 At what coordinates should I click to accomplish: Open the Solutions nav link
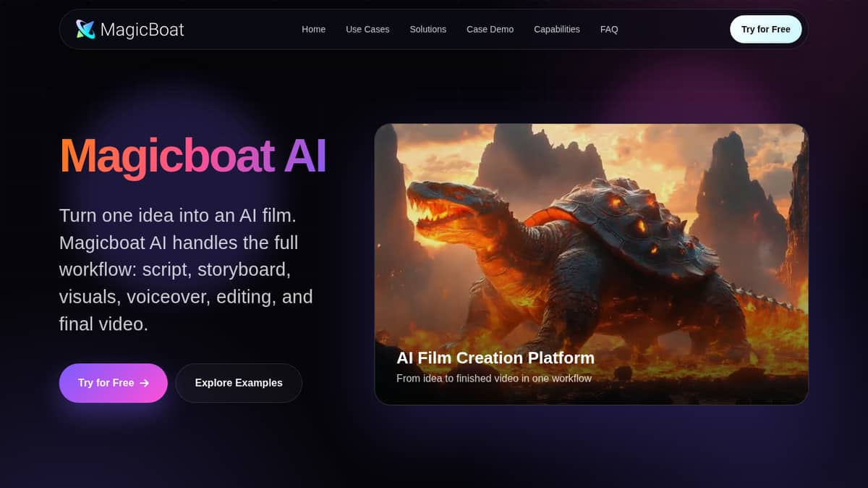(427, 29)
